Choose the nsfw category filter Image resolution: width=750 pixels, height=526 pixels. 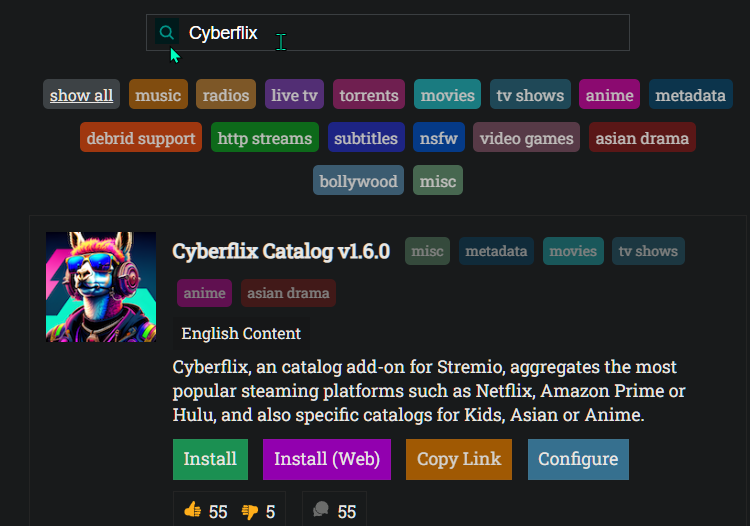tap(439, 137)
